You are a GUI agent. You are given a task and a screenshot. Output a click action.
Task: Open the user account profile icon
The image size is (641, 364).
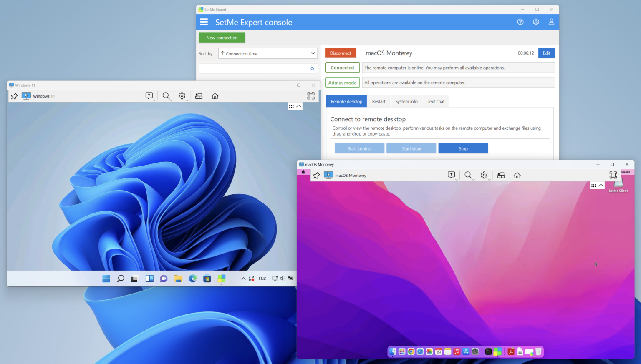(x=551, y=22)
